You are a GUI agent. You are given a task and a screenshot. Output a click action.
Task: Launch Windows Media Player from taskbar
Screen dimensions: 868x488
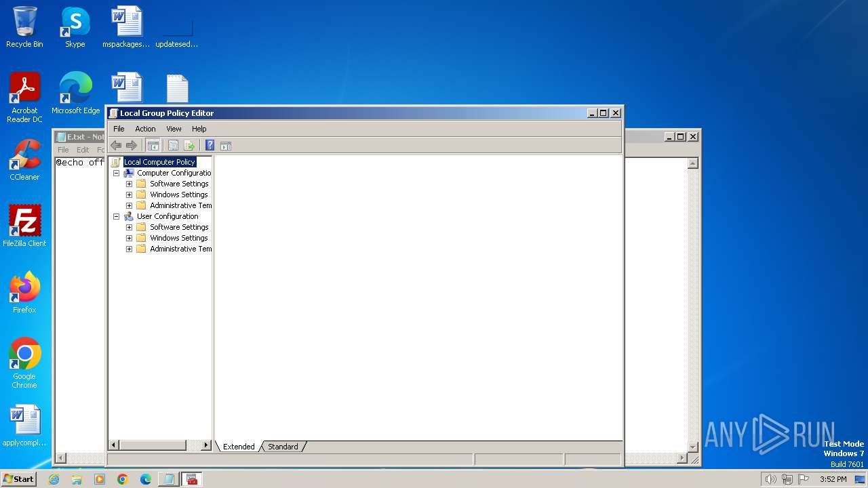click(100, 479)
